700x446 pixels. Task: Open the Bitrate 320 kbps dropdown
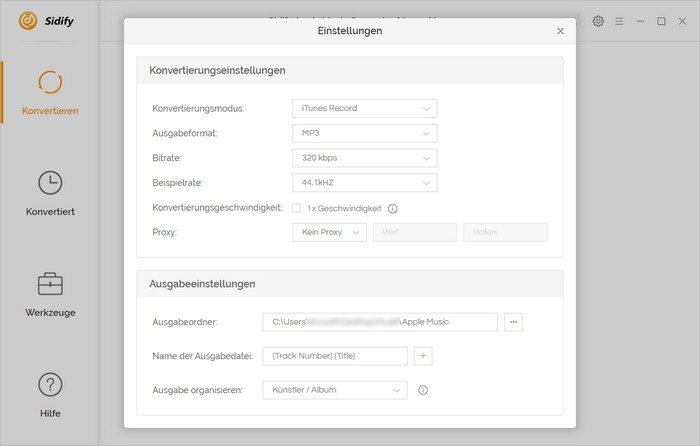point(364,158)
